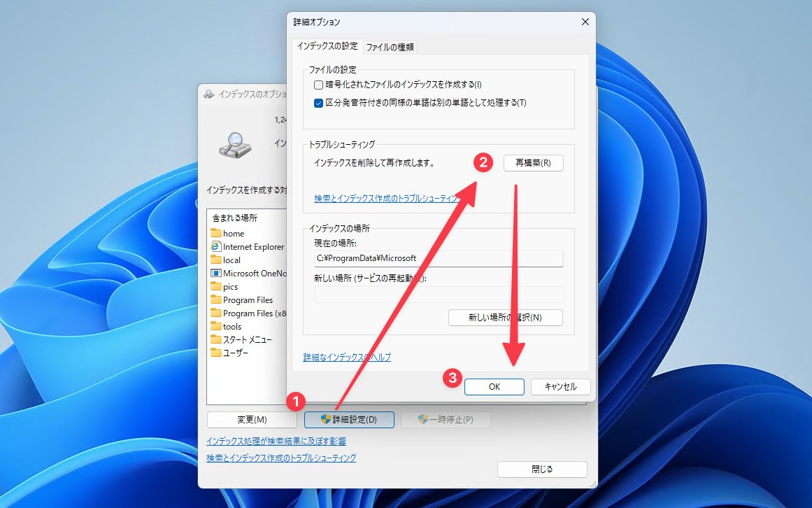The image size is (812, 508).
Task: Click OK in the 詳細オプション dialog
Action: (x=494, y=387)
